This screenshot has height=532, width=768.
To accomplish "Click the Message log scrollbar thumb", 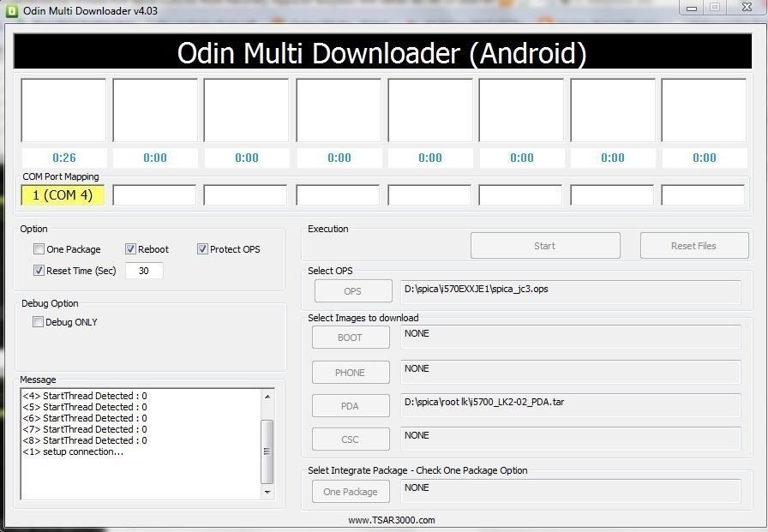I will click(x=267, y=451).
